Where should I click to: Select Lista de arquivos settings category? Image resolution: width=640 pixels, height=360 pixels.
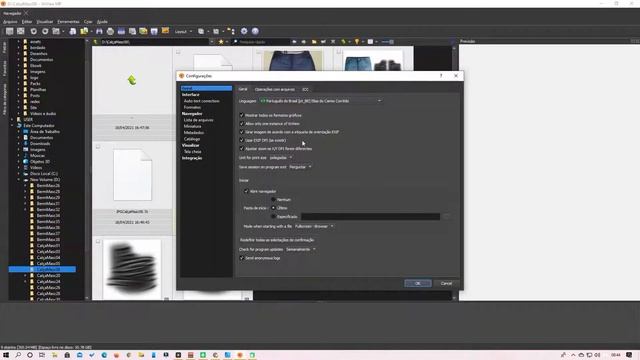(198, 120)
